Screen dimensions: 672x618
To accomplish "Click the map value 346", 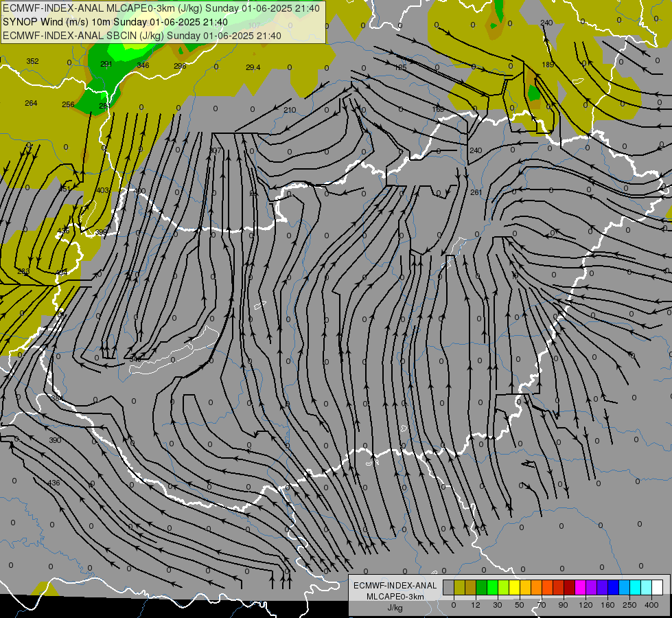I will point(143,65).
